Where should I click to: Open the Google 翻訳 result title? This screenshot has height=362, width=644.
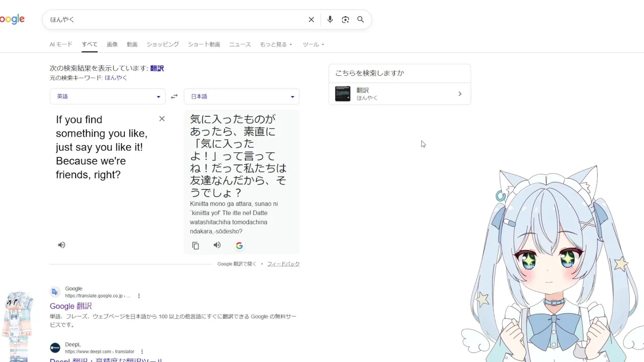71,306
